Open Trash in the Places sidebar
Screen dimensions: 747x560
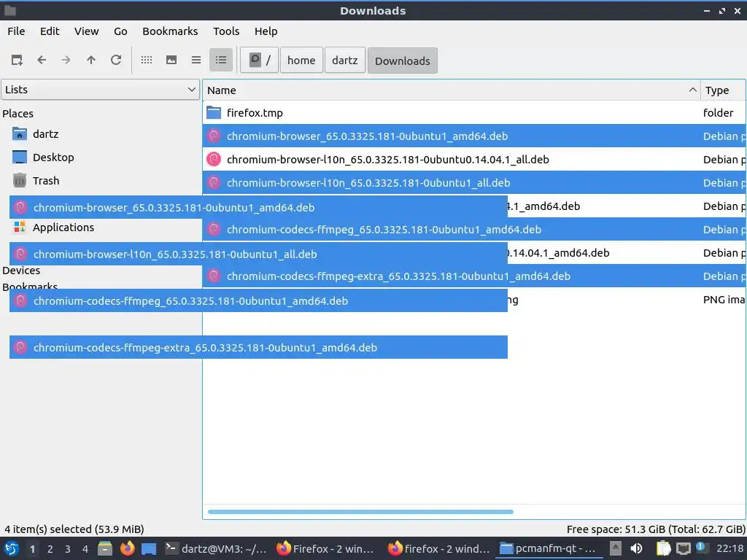click(x=46, y=181)
